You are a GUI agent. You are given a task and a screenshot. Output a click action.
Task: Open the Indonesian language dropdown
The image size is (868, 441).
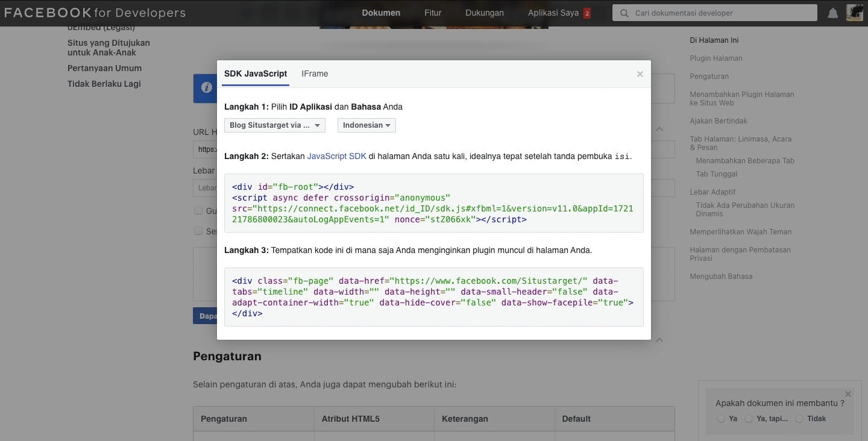coord(366,125)
